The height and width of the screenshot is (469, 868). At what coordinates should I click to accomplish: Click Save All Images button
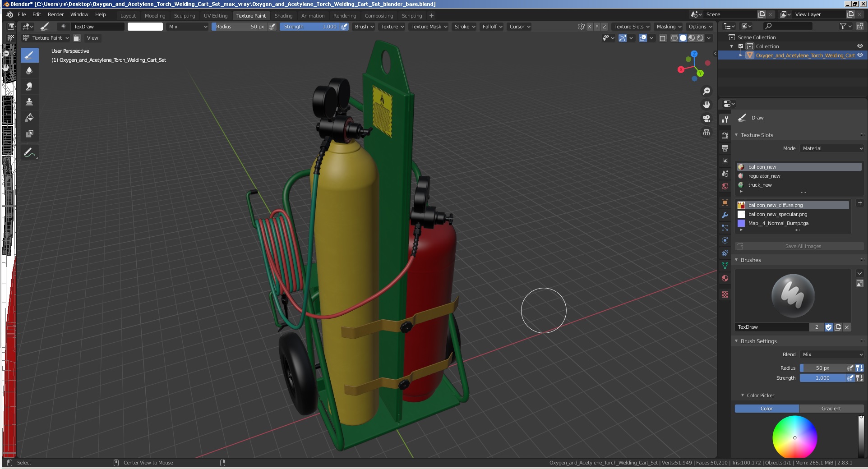click(799, 246)
